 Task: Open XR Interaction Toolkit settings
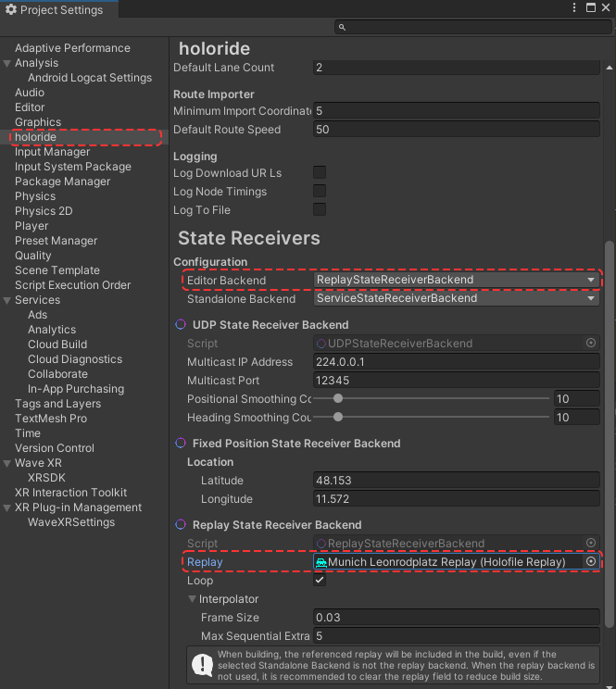point(70,493)
